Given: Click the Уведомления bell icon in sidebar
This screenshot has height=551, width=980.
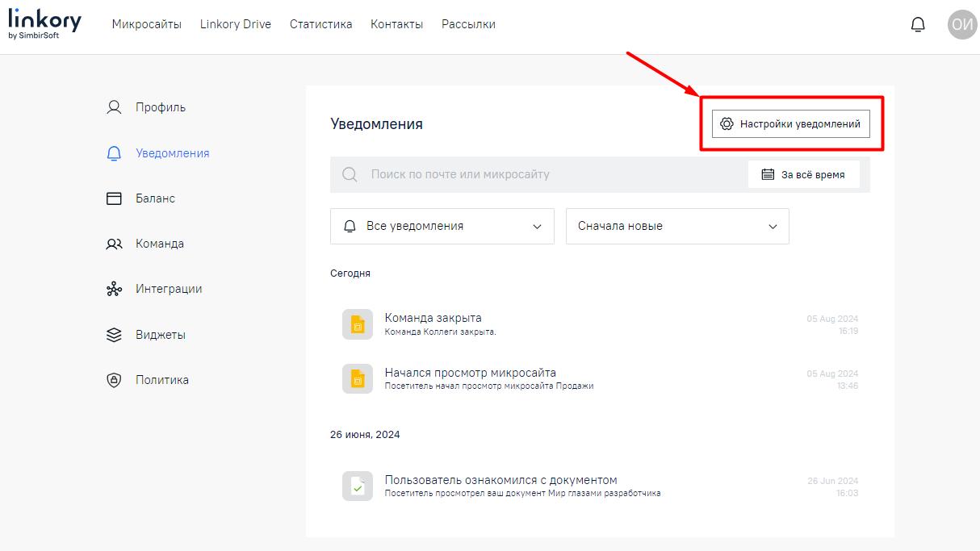Looking at the screenshot, I should (x=112, y=152).
